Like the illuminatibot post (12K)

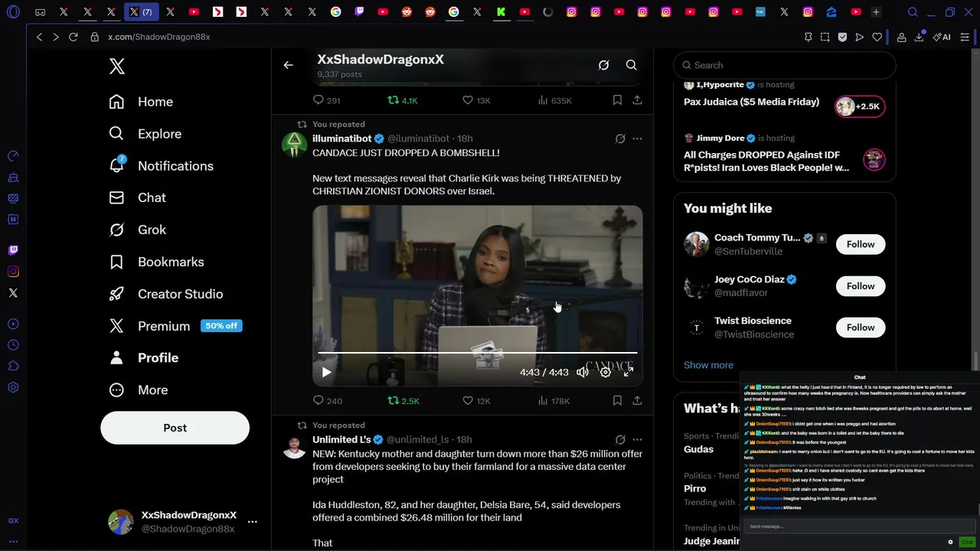476,400
